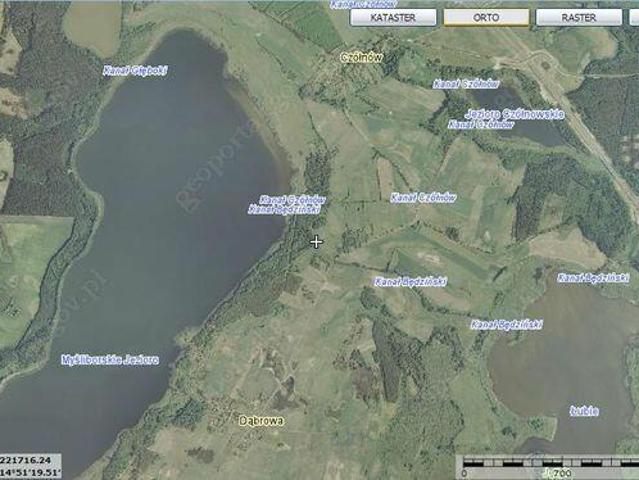Click the Kanał Głęboki map label
Viewport: 639px width, 480px height.
pyautogui.click(x=135, y=70)
